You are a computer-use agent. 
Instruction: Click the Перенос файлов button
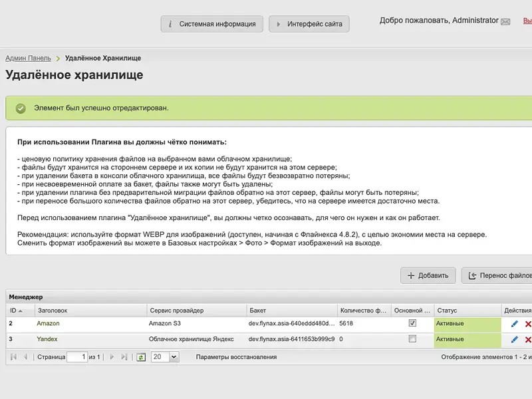click(499, 275)
